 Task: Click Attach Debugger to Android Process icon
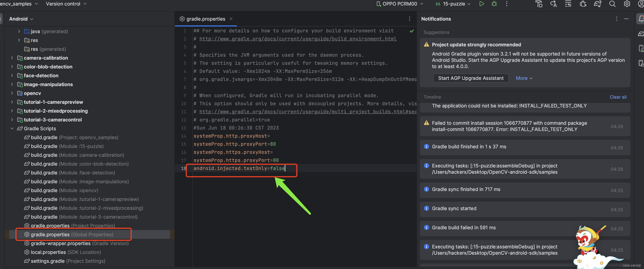pyautogui.click(x=583, y=4)
